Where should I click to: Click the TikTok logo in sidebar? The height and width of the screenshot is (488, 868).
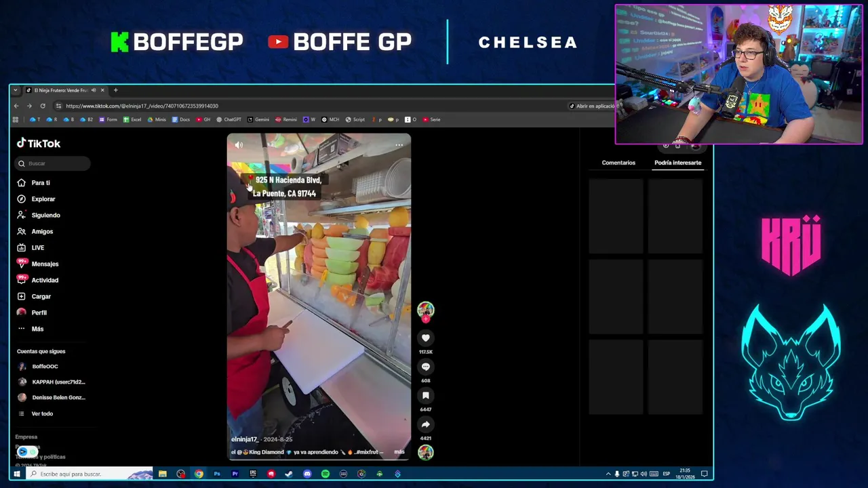39,143
